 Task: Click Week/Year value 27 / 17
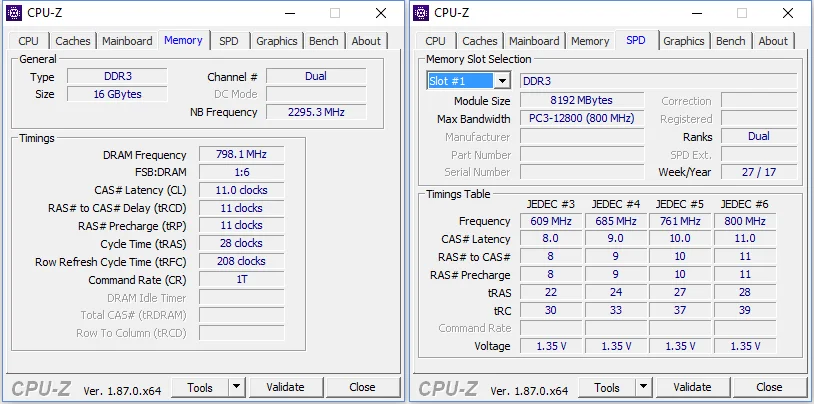click(x=759, y=172)
